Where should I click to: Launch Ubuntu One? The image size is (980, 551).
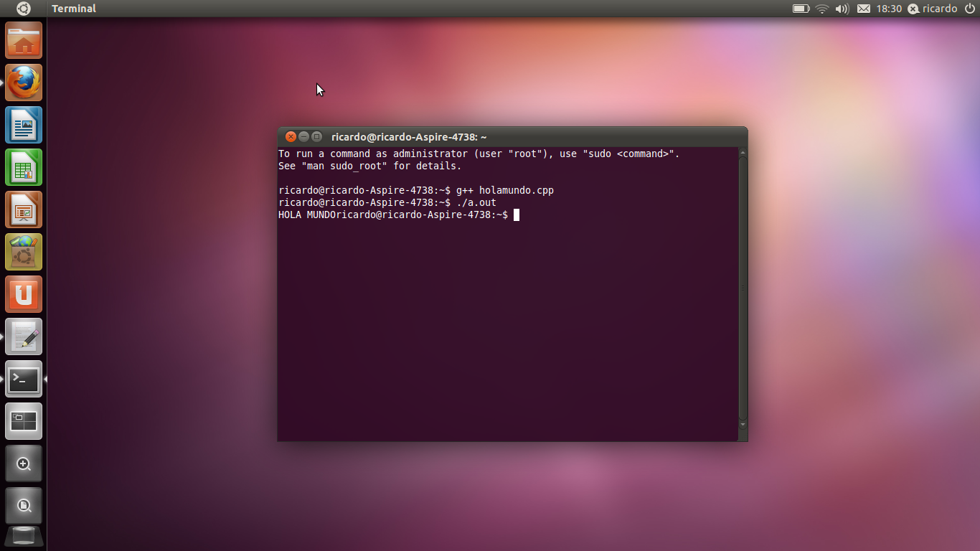pos(24,293)
